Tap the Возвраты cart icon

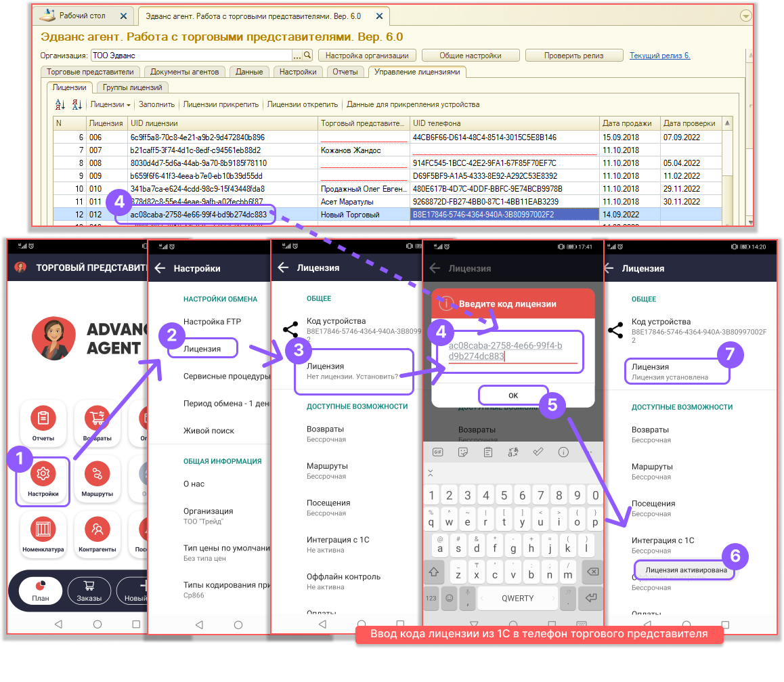[x=97, y=418]
